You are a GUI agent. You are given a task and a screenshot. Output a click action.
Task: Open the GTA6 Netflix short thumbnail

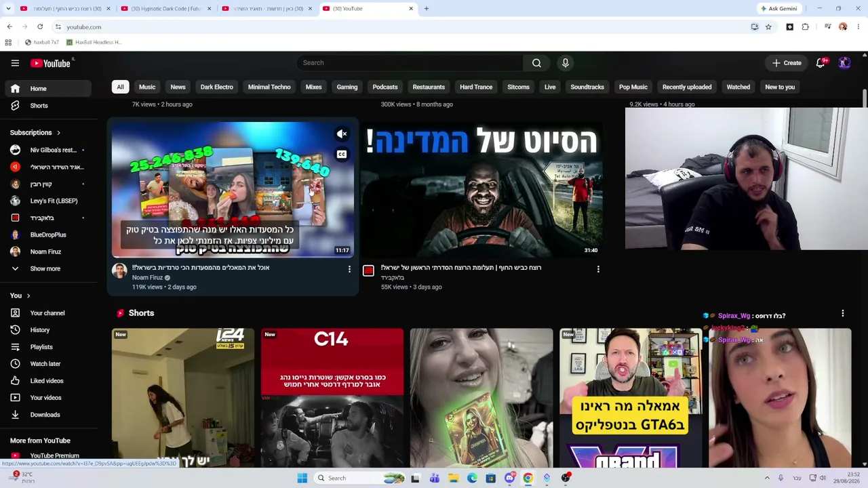[x=631, y=399]
